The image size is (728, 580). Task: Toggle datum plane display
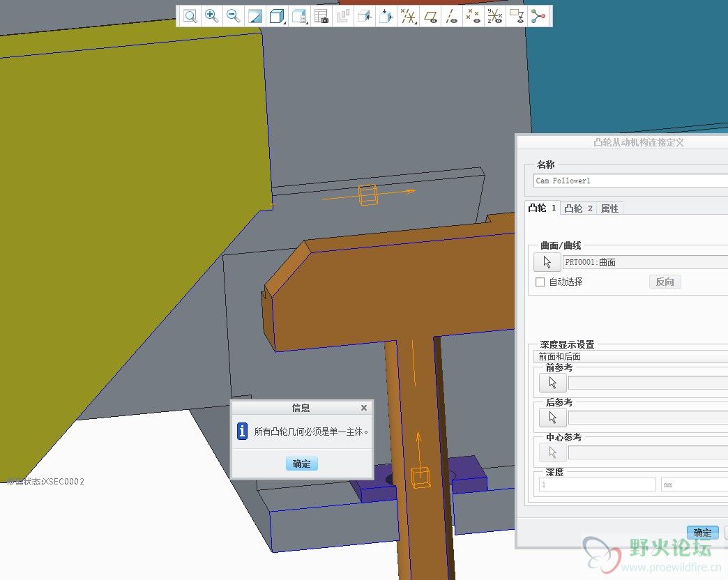pyautogui.click(x=431, y=16)
